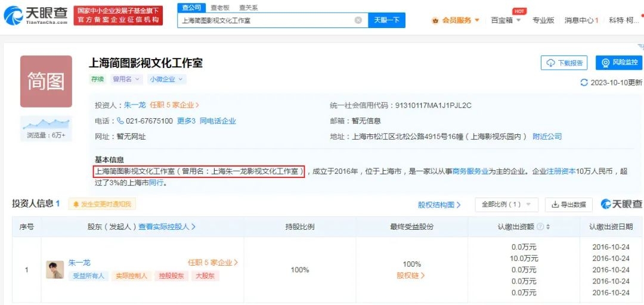Open 消息中心 in the top navigation
Image resolution: width=644 pixels, height=305 pixels.
tap(581, 20)
